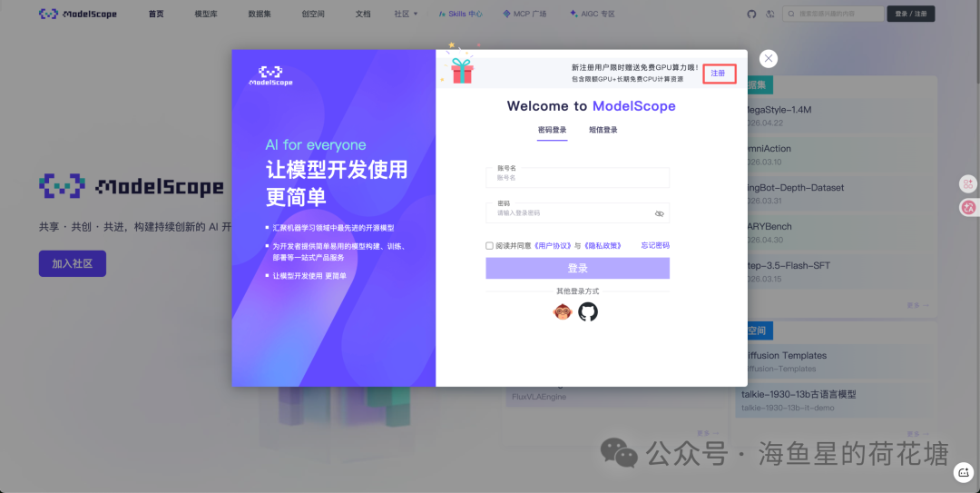Image resolution: width=980 pixels, height=493 pixels.
Task: Open the Step-3.5-Flash-SFT dataset entry
Action: coord(837,271)
